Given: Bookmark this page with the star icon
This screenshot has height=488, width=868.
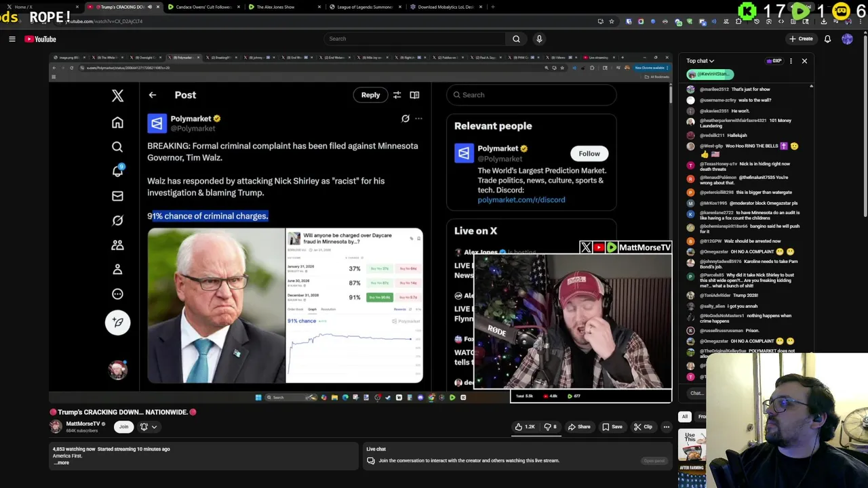Looking at the screenshot, I should point(611,21).
